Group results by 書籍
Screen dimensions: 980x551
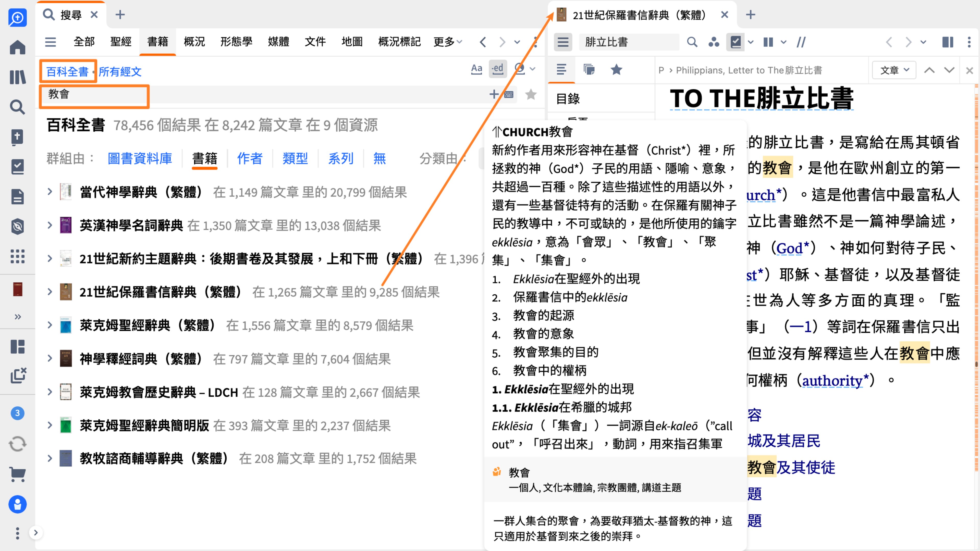pyautogui.click(x=204, y=158)
